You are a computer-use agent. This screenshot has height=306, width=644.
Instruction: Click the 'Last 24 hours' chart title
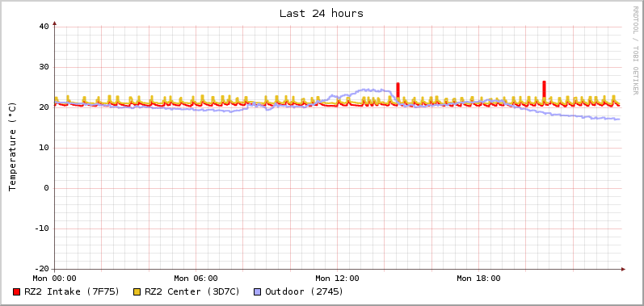coord(322,14)
